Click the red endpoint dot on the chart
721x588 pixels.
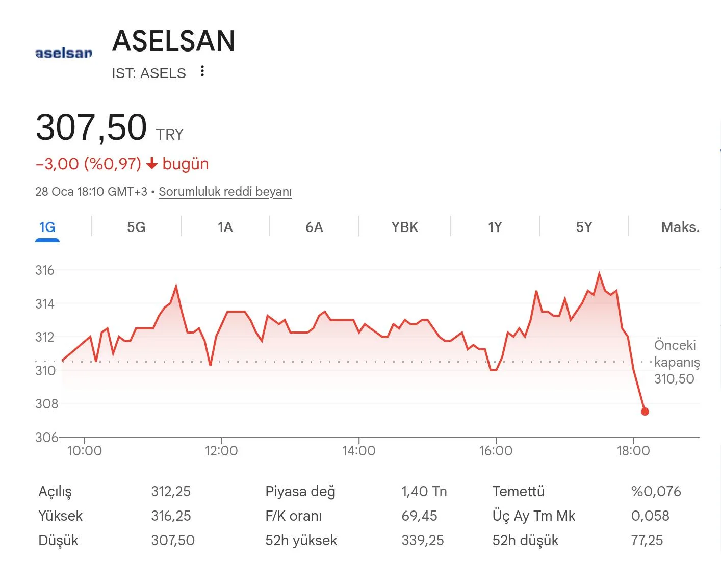click(645, 412)
